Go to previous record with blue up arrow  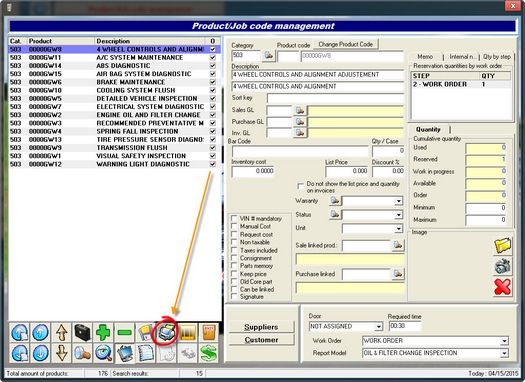point(41,332)
